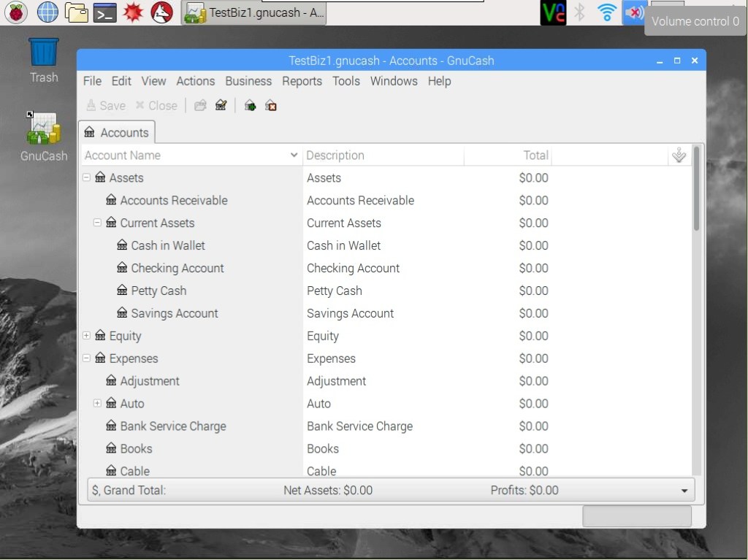Toggle Bluetooth from the system tray

tap(579, 12)
